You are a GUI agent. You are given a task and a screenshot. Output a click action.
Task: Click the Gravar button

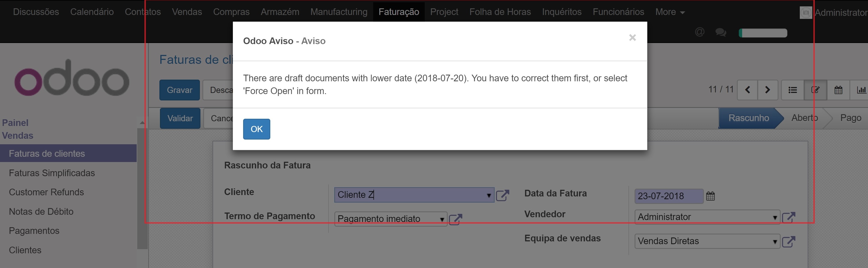point(179,90)
